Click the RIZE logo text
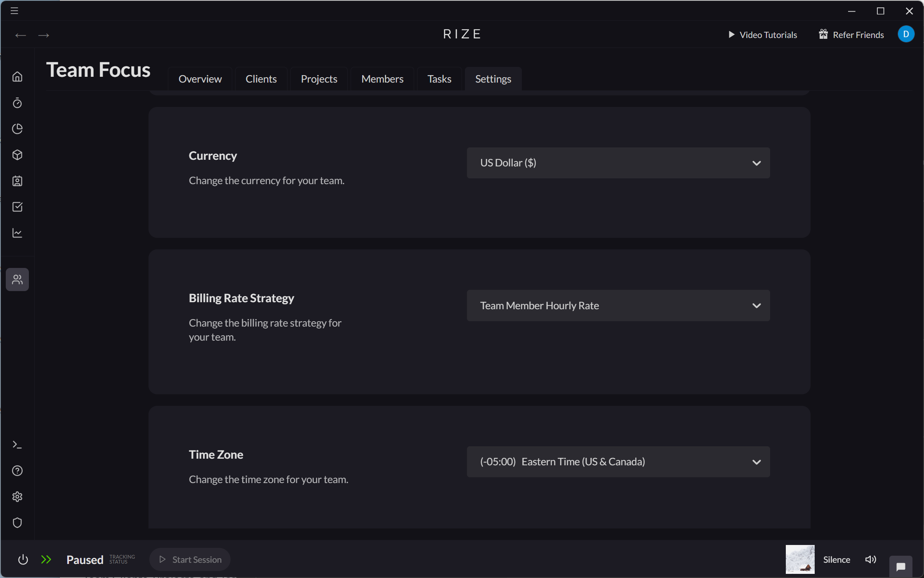 [462, 34]
